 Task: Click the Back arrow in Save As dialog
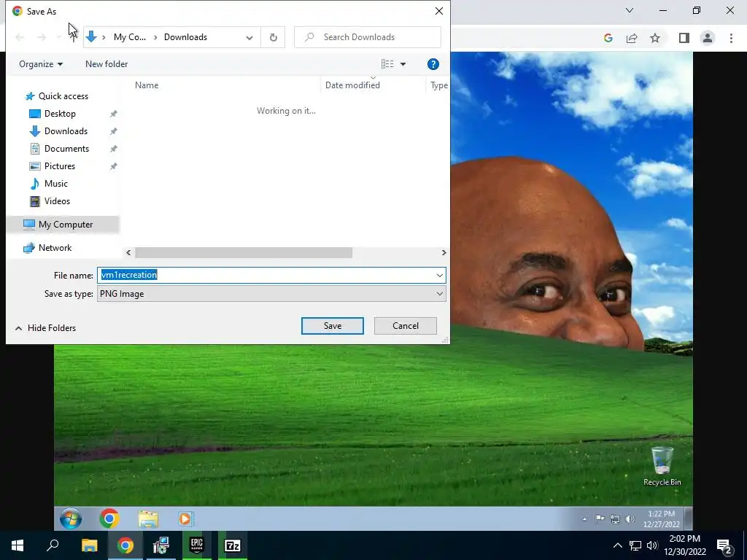20,37
